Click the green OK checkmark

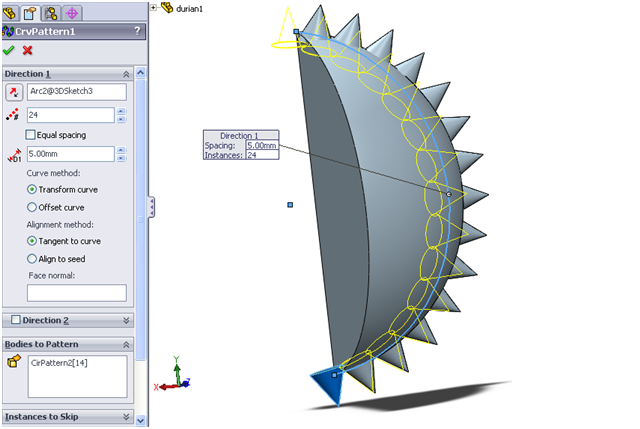click(9, 50)
